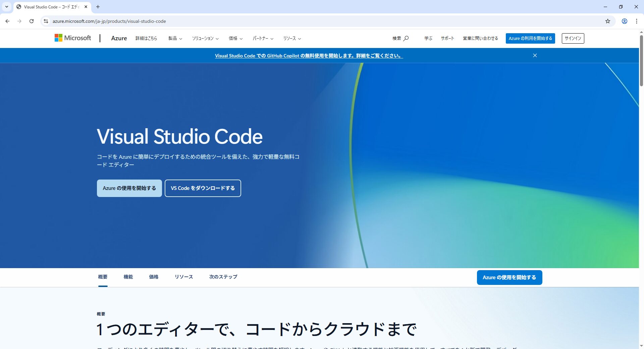
Task: Click Azure の利用を開始する header button
Action: [x=530, y=38]
